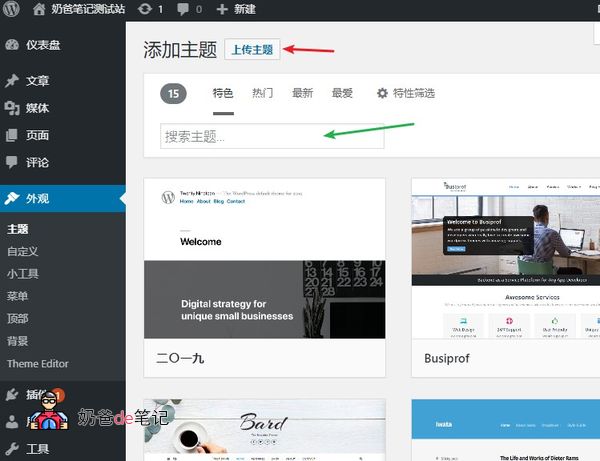The image size is (600, 461).
Task: Open the 背景 submenu entry
Action: tap(17, 341)
